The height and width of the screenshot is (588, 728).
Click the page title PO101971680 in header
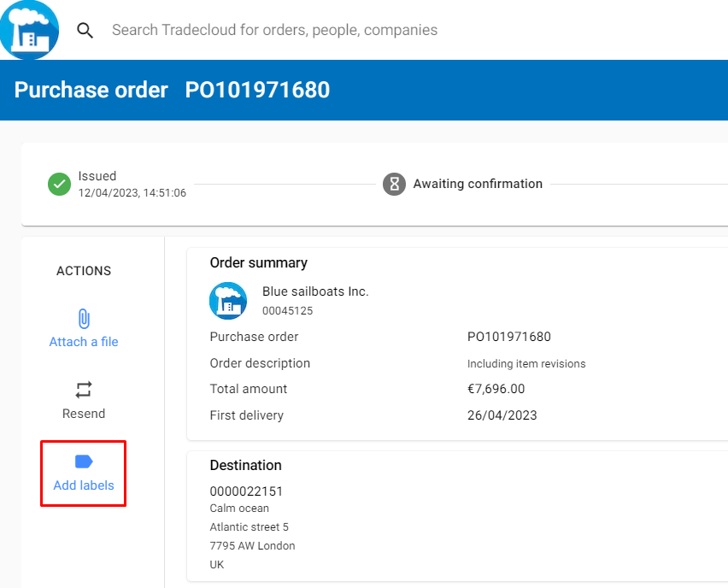[257, 90]
